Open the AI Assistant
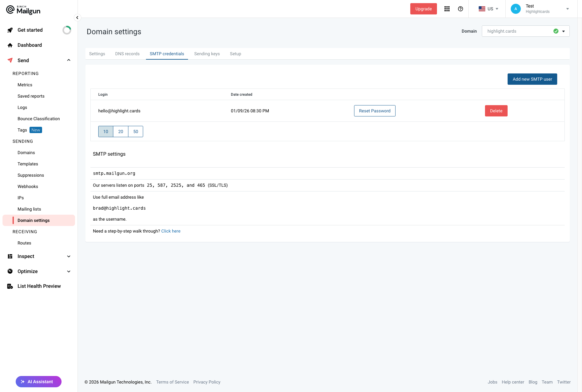 pos(39,382)
